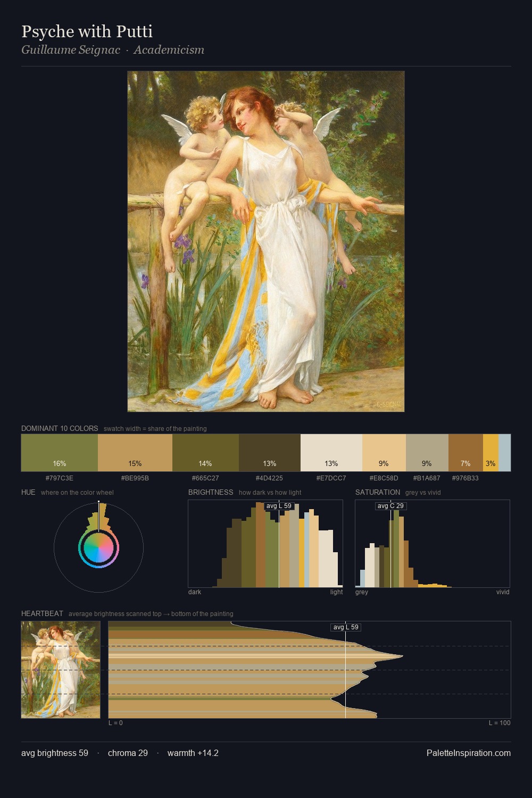Click the brightness histogram chart
This screenshot has height=798, width=532.
coord(265,544)
